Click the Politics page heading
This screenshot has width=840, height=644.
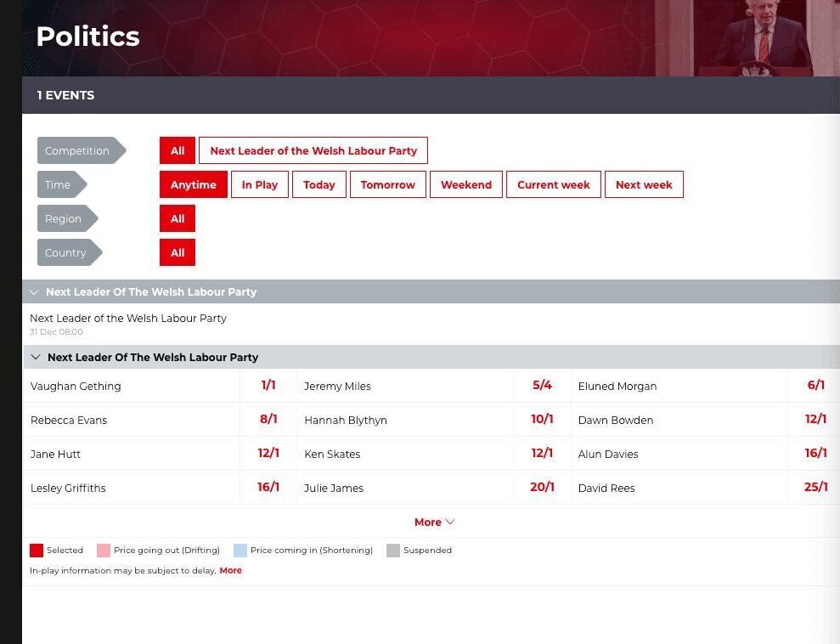tap(87, 37)
